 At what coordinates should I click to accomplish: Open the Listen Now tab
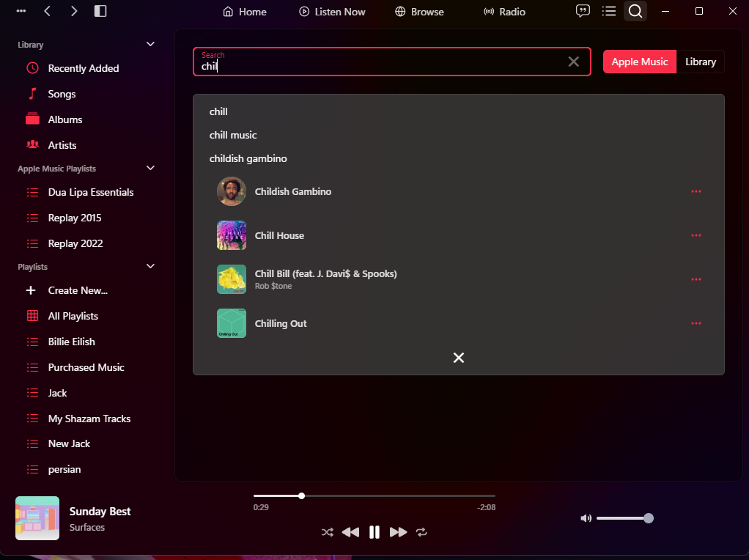pos(332,12)
